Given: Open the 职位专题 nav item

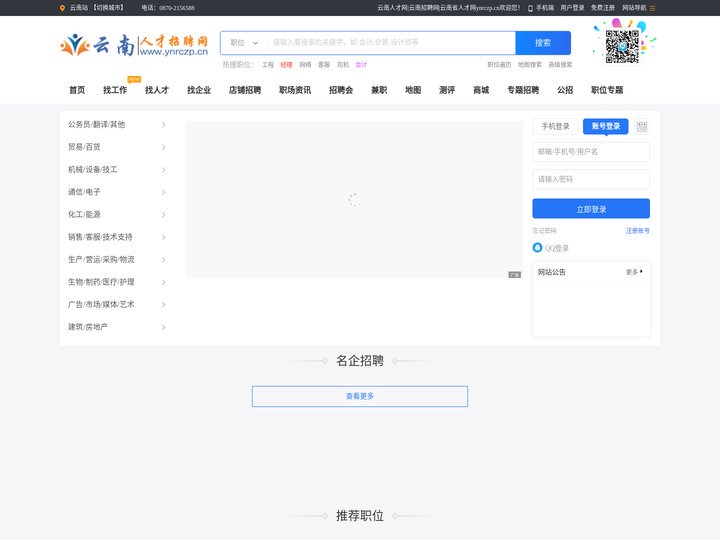Looking at the screenshot, I should click(607, 90).
